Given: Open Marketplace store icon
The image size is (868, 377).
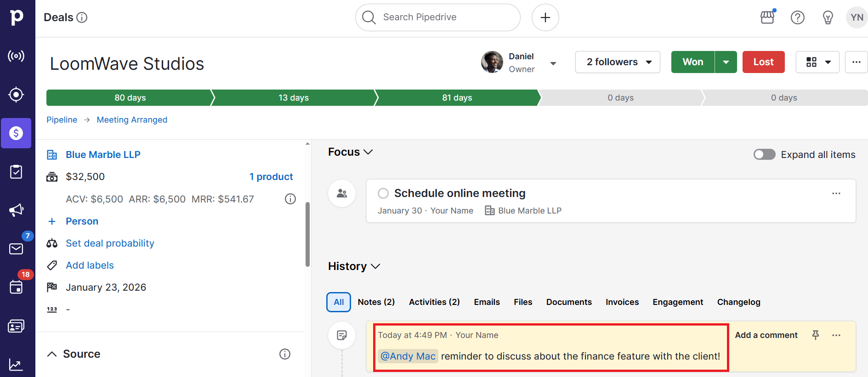Looking at the screenshot, I should [x=767, y=17].
